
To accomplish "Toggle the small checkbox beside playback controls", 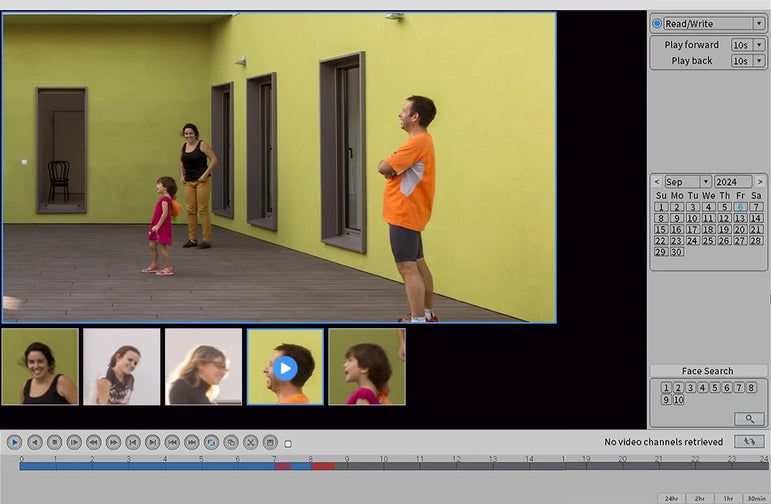I will click(288, 443).
